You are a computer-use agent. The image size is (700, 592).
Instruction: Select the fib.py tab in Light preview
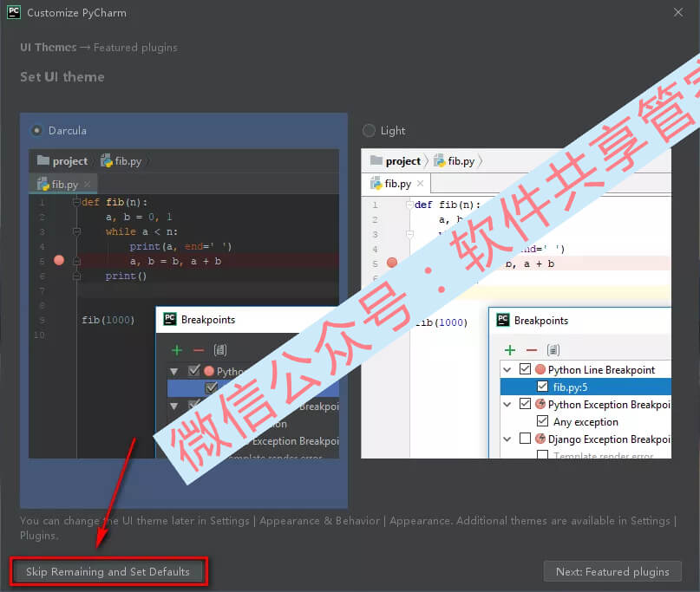pyautogui.click(x=396, y=184)
